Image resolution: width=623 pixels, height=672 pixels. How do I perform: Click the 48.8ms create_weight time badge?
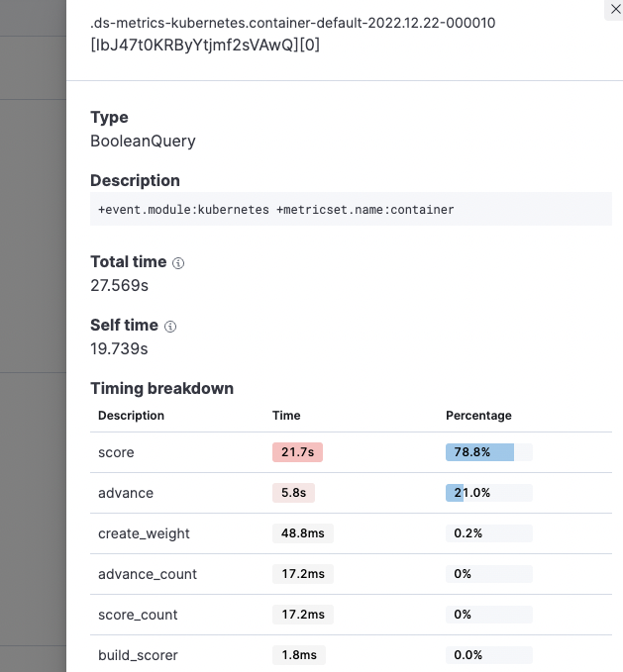(x=302, y=533)
